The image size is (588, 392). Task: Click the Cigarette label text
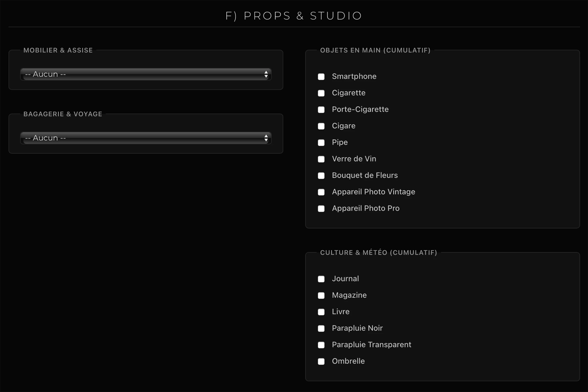[348, 93]
